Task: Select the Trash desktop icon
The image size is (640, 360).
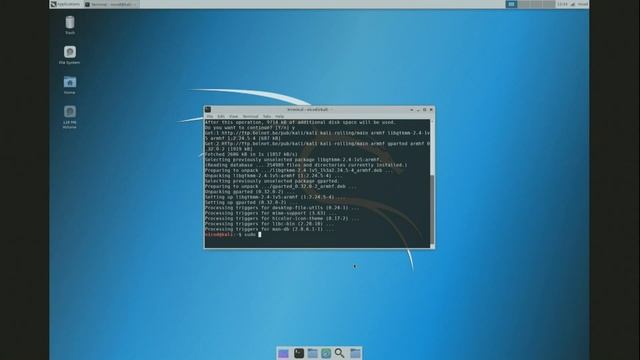Action: [x=70, y=25]
